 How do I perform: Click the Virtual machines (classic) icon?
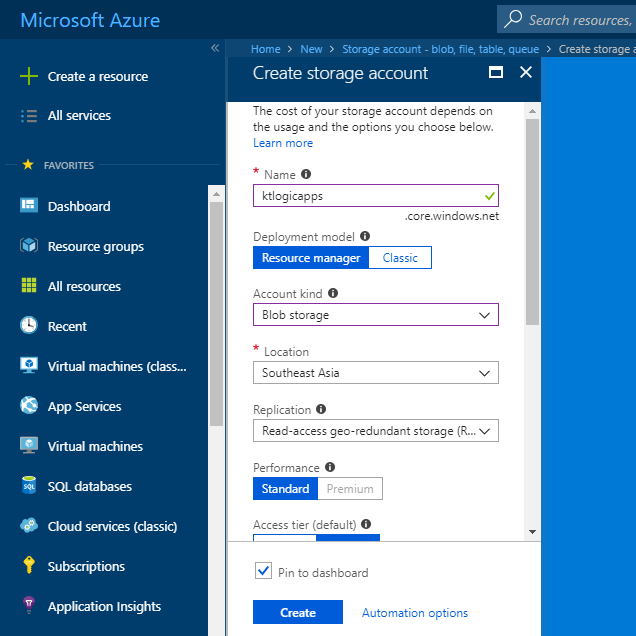[x=29, y=365]
